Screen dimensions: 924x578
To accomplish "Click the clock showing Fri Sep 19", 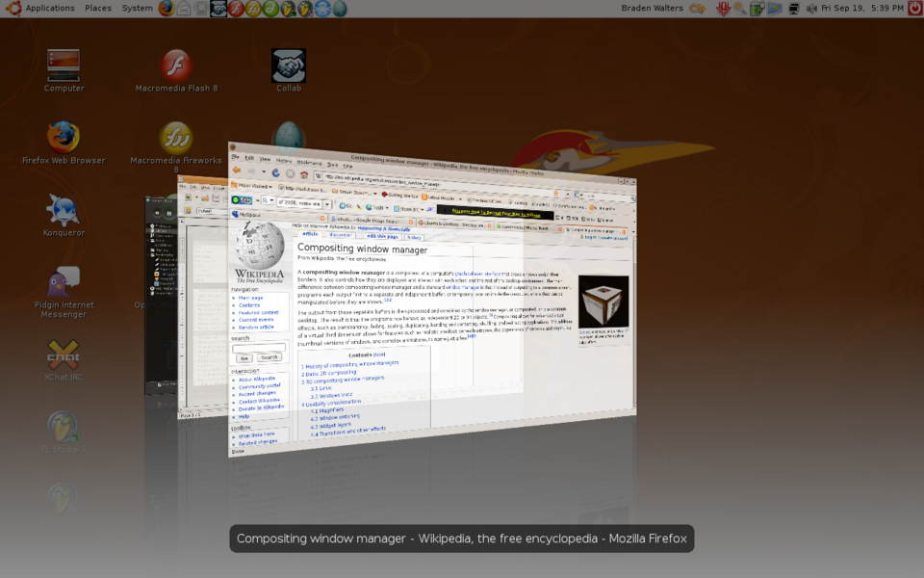I will pyautogui.click(x=862, y=9).
